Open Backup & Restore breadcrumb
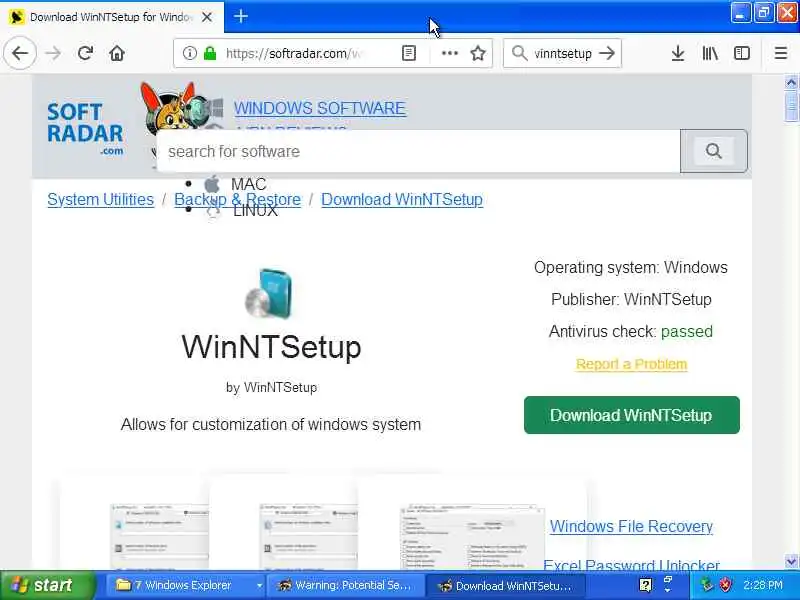Image resolution: width=800 pixels, height=600 pixels. tap(237, 199)
